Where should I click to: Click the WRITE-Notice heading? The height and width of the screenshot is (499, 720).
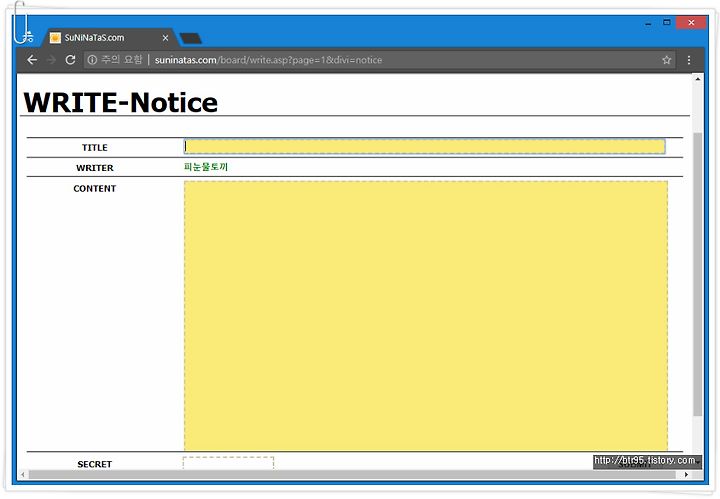(120, 102)
